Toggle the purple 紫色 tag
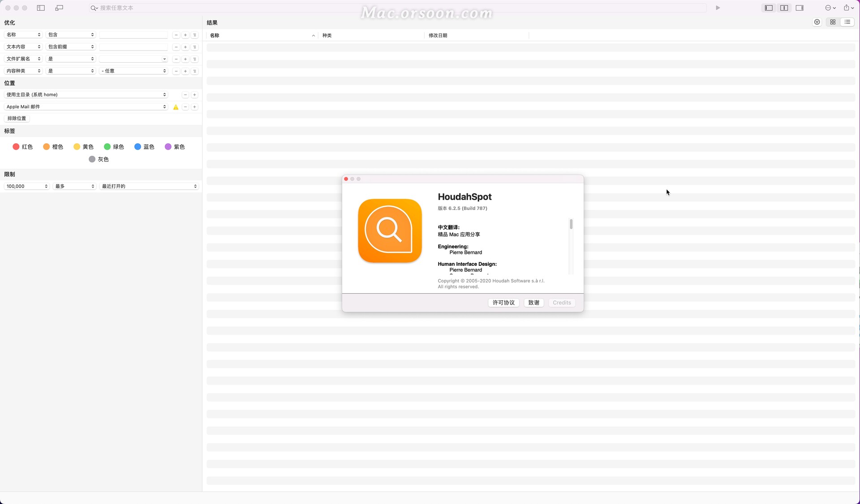 pos(175,147)
